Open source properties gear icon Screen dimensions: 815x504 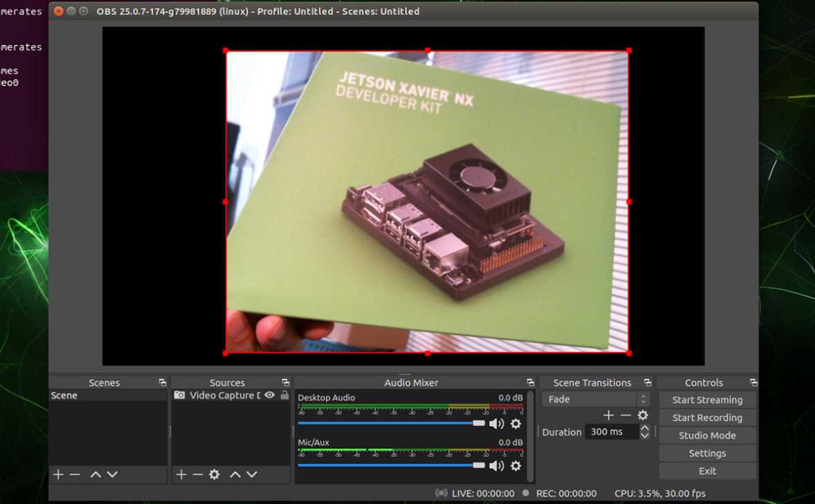[x=214, y=474]
